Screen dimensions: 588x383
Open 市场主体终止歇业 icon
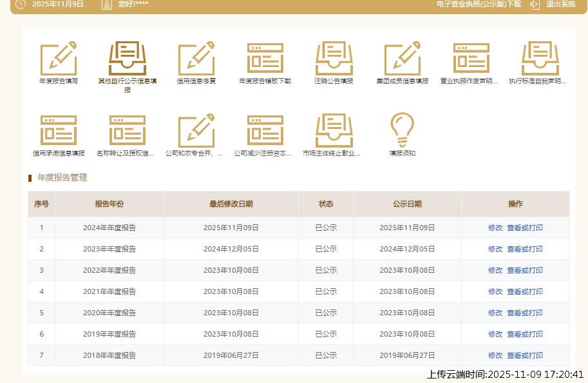pyautogui.click(x=334, y=131)
